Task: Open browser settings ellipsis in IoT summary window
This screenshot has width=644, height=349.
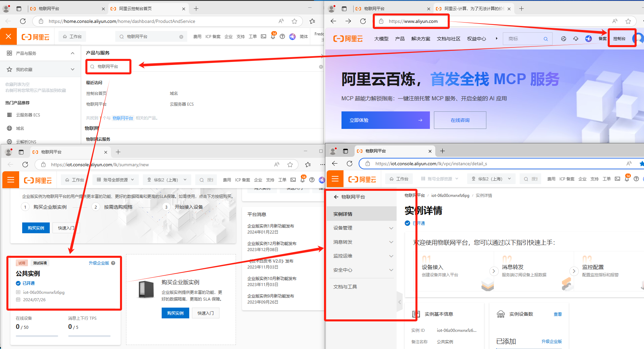Action: 322,165
